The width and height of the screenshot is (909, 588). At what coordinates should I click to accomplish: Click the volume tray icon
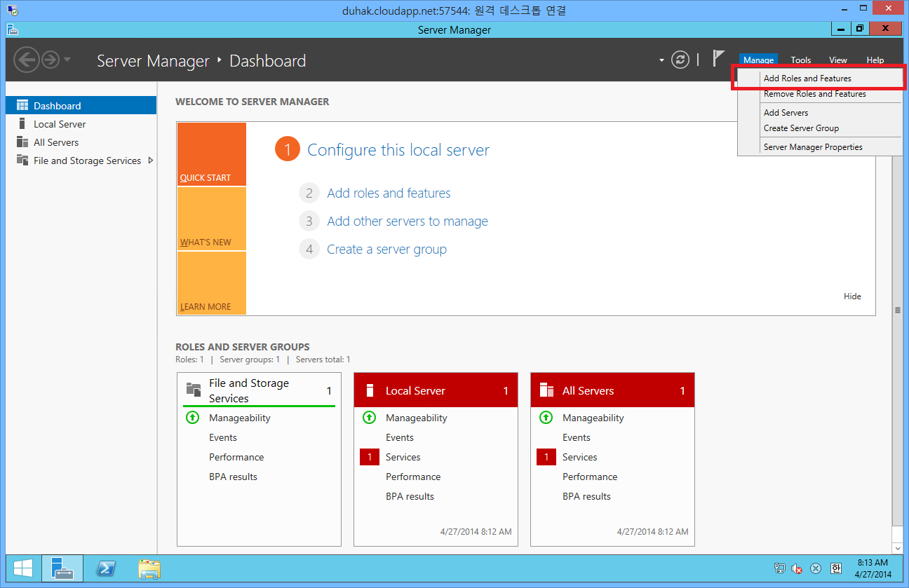click(x=797, y=568)
